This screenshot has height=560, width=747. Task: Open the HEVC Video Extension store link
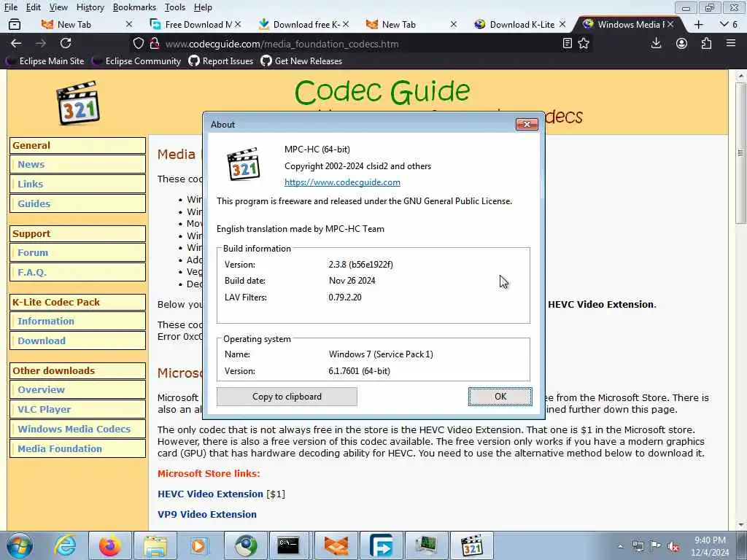click(x=210, y=494)
